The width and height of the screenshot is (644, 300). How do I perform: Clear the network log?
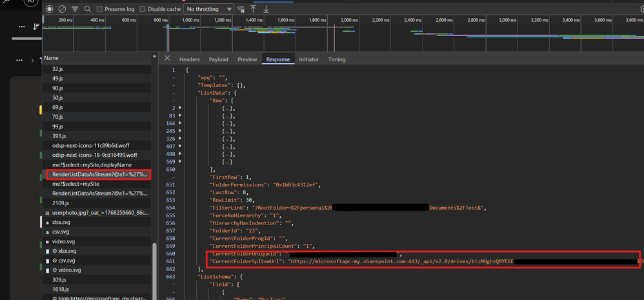point(62,10)
